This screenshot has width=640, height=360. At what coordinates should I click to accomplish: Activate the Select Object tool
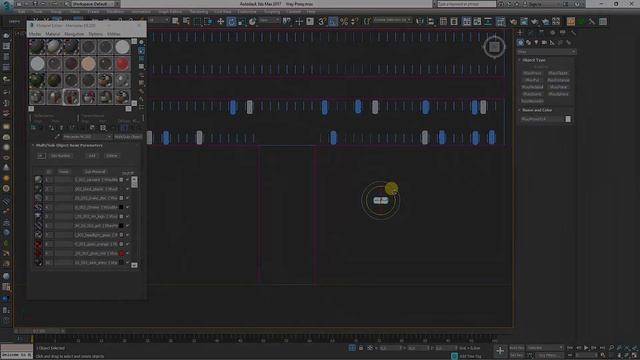175,21
